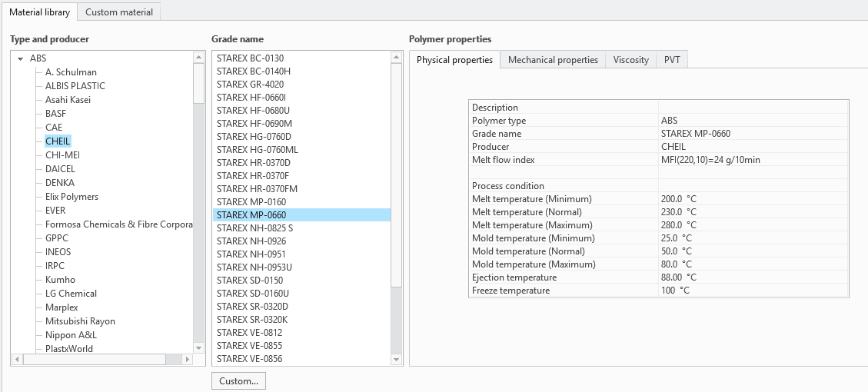Select the Material library tab
The width and height of the screenshot is (868, 392).
(40, 12)
